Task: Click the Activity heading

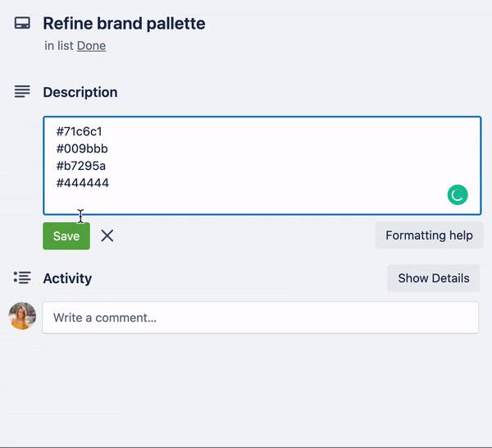Action: [x=67, y=278]
